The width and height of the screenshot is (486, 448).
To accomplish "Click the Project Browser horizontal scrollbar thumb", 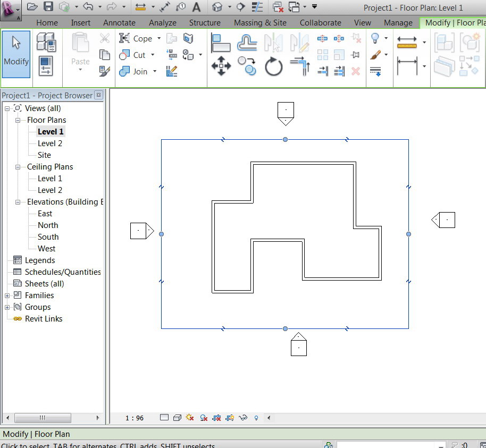I will (43, 418).
